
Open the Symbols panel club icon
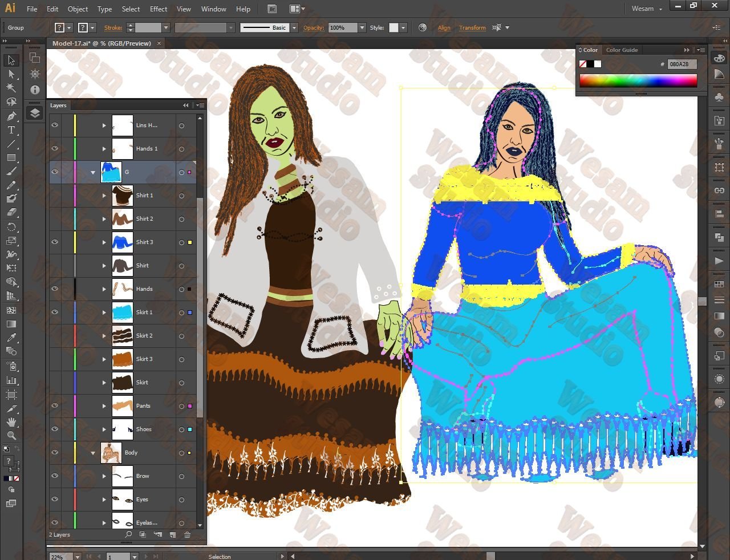tap(719, 98)
